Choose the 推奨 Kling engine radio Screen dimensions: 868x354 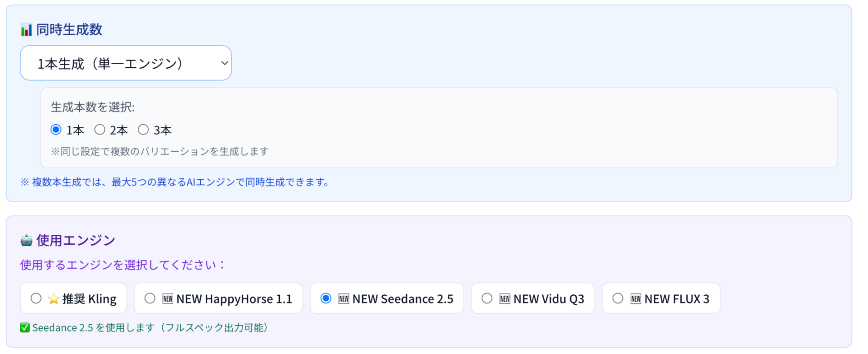36,298
